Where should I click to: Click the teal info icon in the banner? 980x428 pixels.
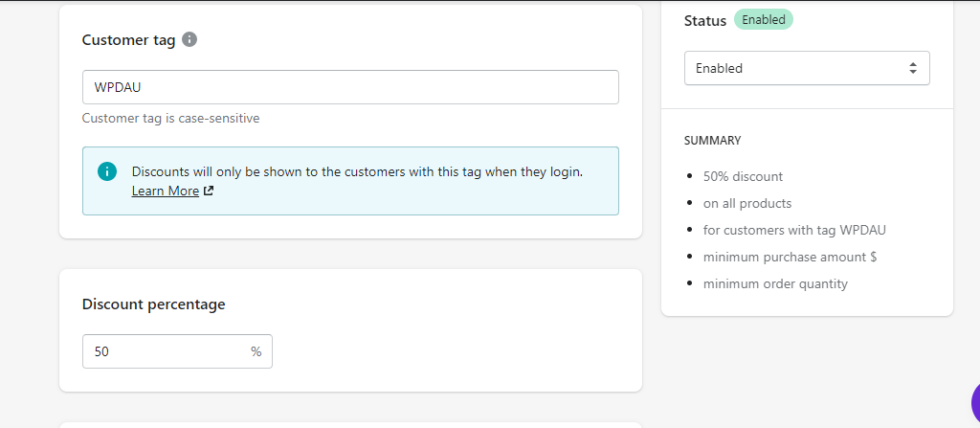click(107, 171)
